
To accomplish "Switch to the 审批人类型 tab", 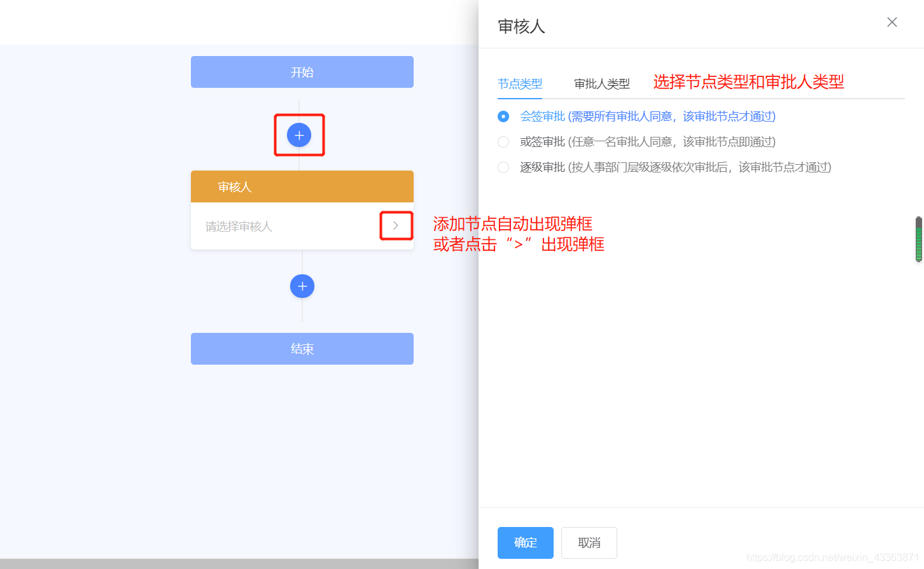I will [601, 83].
